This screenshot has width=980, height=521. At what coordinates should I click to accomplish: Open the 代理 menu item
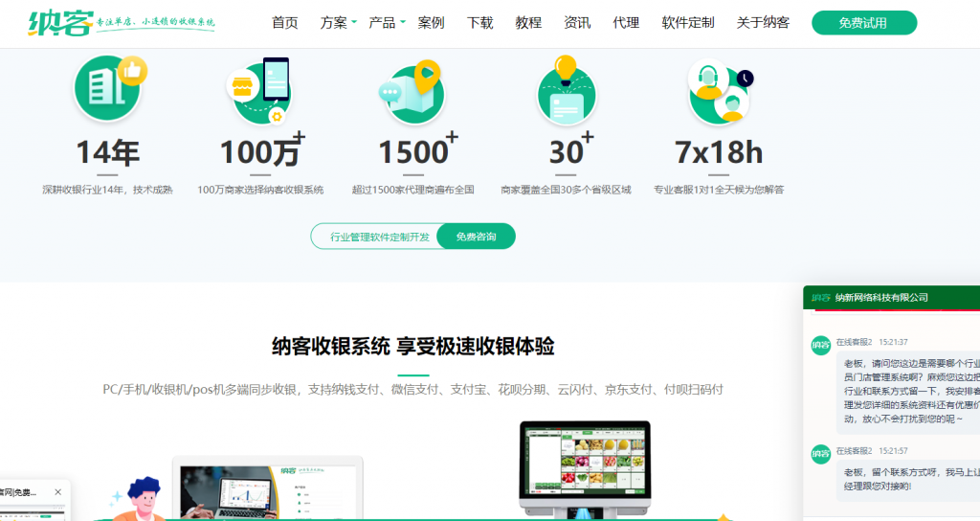tap(626, 23)
